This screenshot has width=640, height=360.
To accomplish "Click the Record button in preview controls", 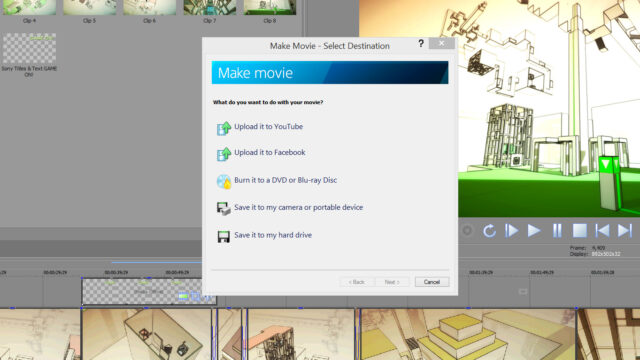I will coord(467,231).
